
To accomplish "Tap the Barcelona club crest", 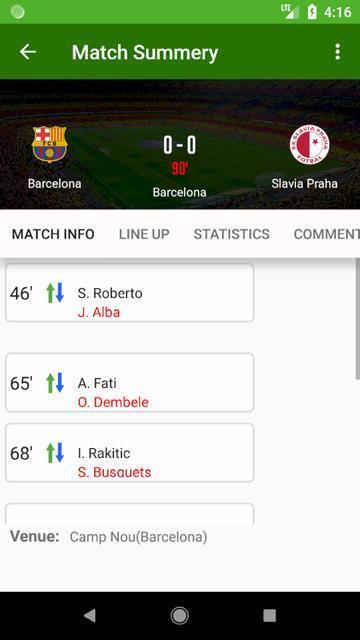I will (49, 144).
